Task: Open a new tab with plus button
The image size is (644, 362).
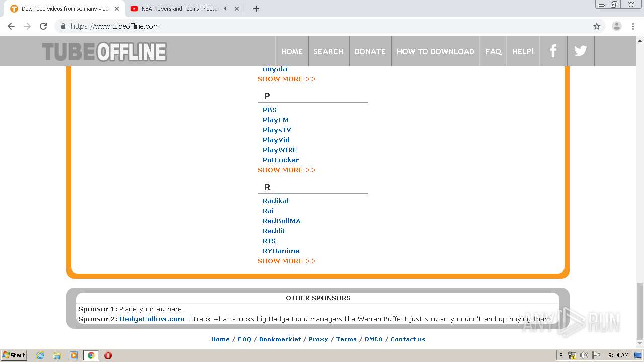Action: 256,9
